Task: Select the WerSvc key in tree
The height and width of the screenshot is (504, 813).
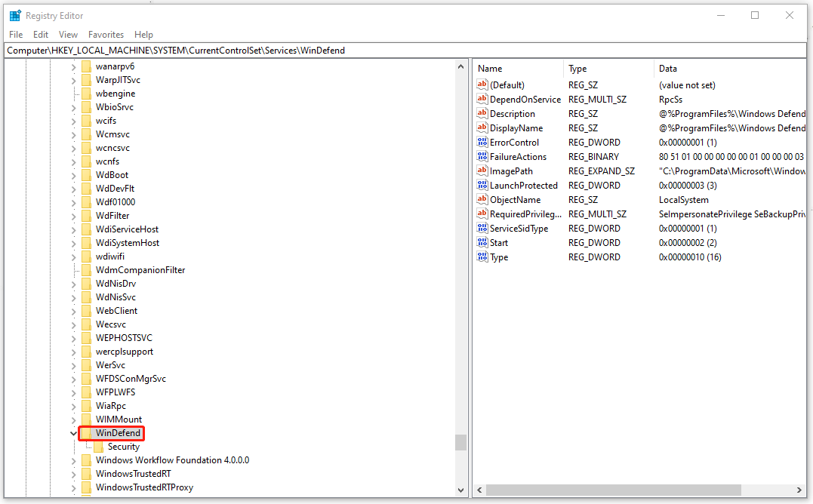Action: click(x=110, y=365)
